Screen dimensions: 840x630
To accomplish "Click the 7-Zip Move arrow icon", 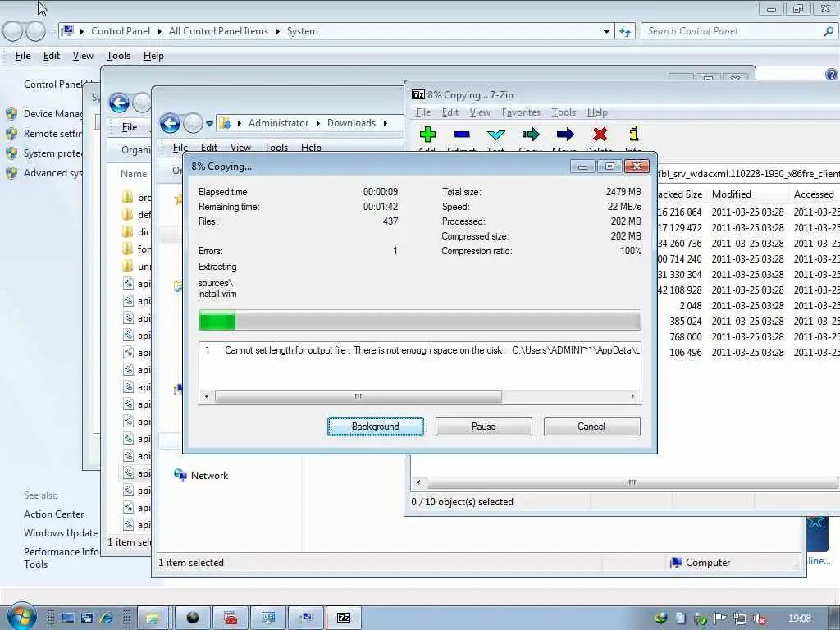I will click(565, 134).
